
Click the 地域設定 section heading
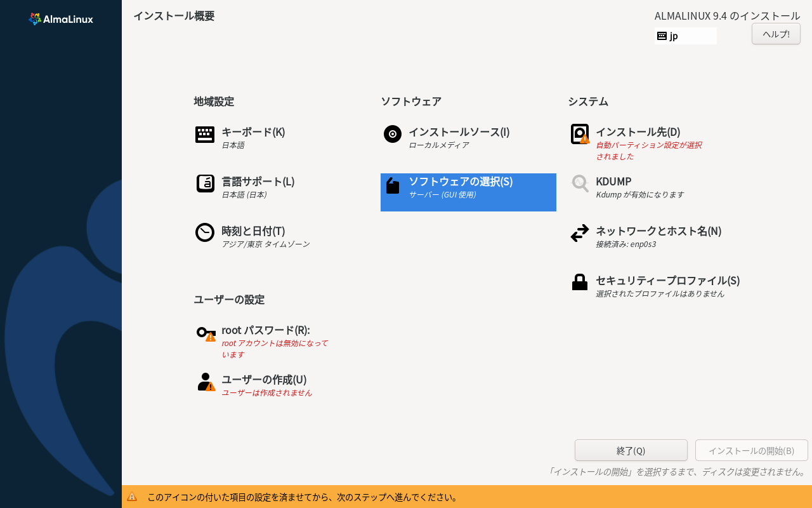[x=214, y=101]
